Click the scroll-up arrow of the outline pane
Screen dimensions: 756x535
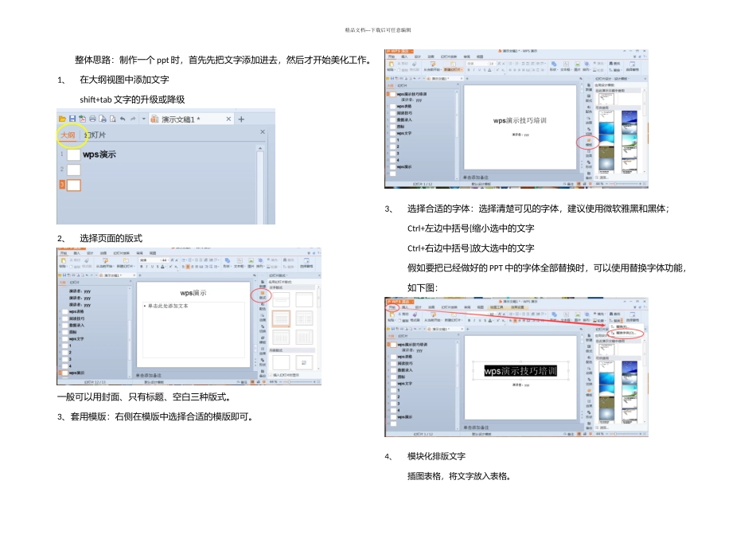coord(260,148)
